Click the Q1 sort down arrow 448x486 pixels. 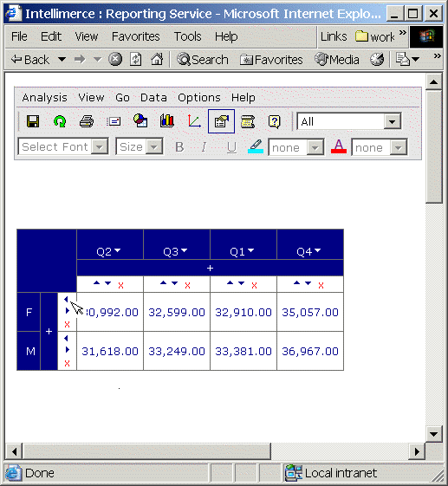point(241,283)
